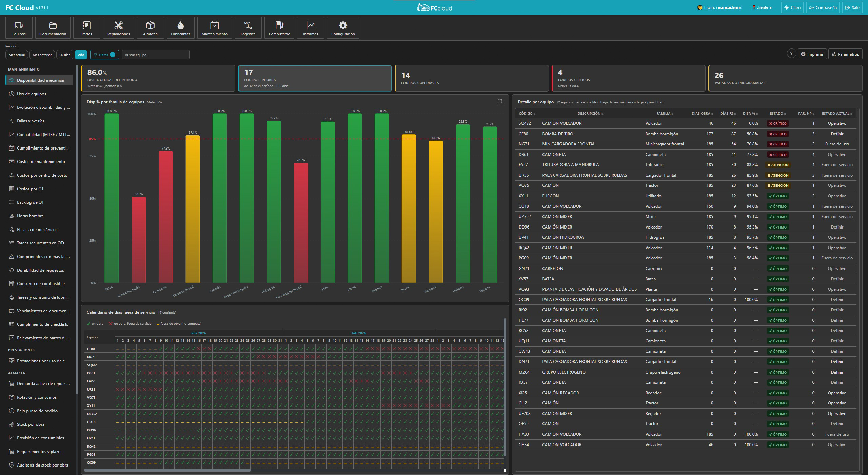
Task: Open the Equipos truck icon module
Action: [19, 28]
